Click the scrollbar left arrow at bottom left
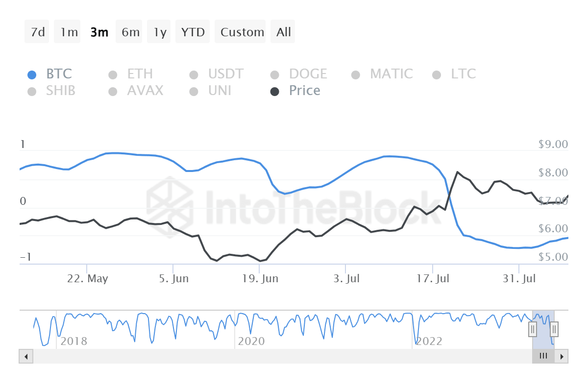This screenshot has width=588, height=392. (x=26, y=356)
